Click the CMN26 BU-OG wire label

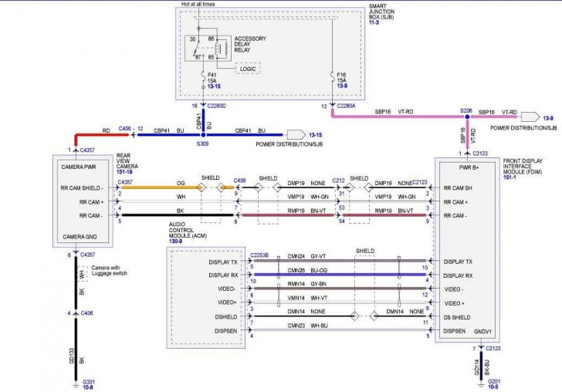[307, 270]
